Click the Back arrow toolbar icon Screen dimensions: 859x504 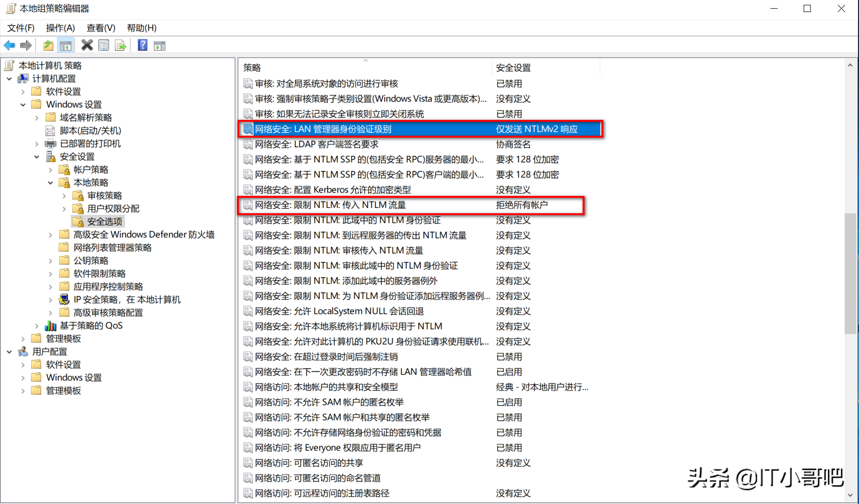pyautogui.click(x=9, y=46)
